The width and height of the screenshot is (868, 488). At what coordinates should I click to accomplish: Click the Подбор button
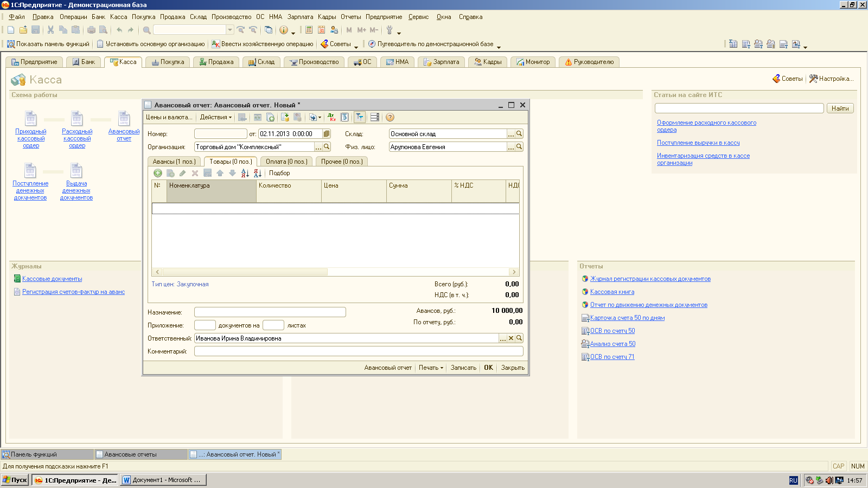tap(279, 173)
